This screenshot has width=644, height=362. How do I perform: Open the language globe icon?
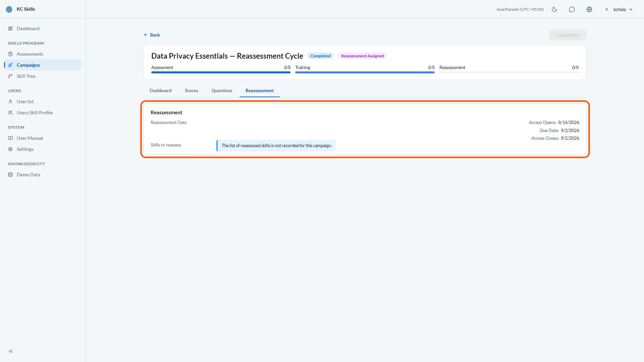click(x=589, y=9)
